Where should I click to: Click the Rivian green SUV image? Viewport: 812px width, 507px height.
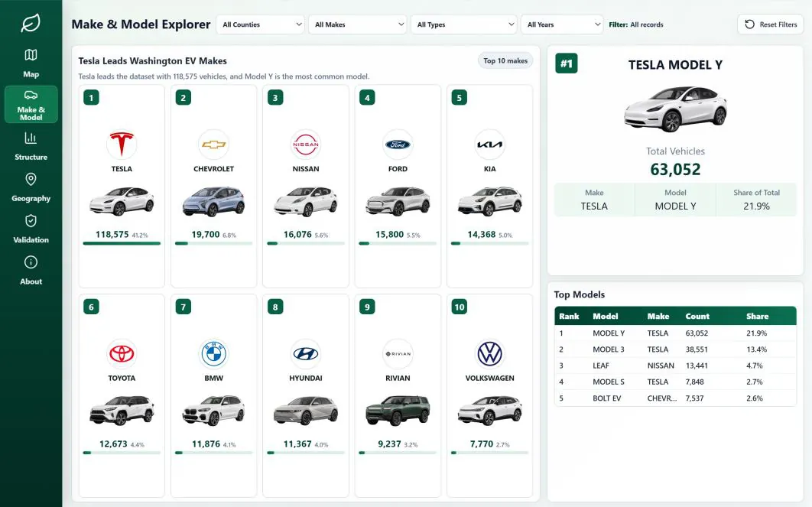(398, 411)
